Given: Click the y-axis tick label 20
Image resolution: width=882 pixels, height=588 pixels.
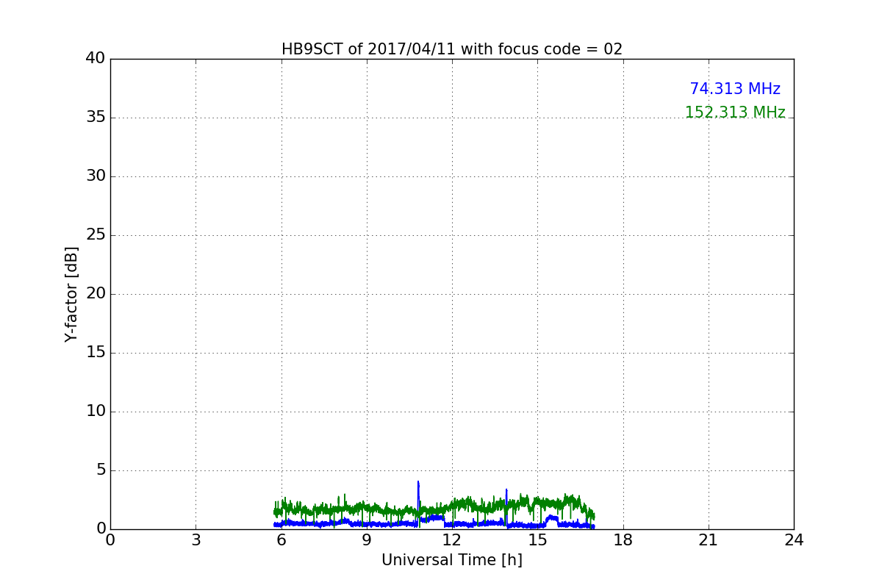Looking at the screenshot, I should pyautogui.click(x=96, y=294).
